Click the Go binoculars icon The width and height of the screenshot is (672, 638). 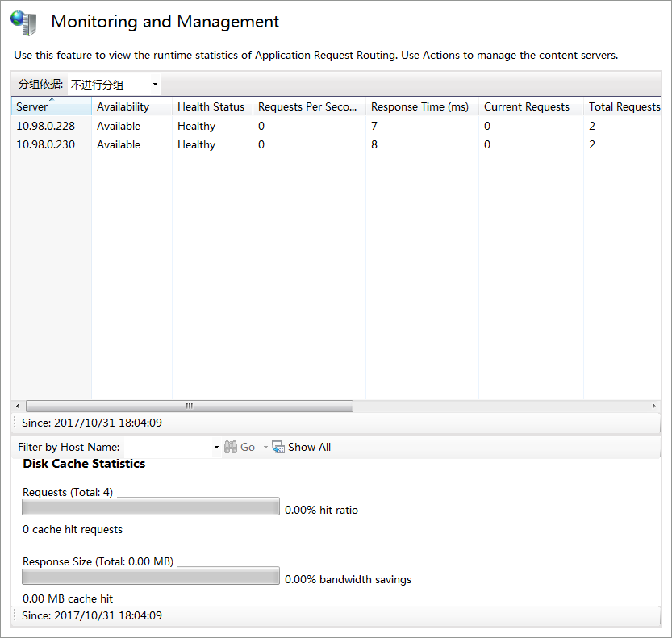[231, 447]
